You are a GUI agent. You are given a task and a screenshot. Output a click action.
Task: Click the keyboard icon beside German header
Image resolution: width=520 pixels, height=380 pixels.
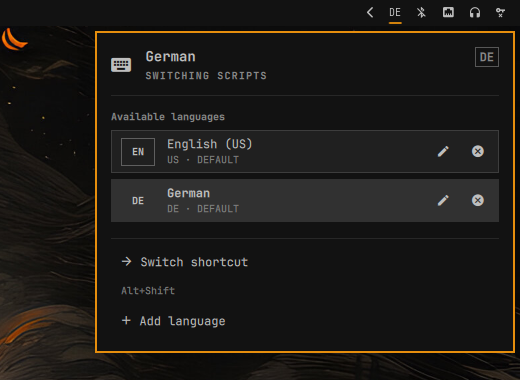[x=121, y=65]
